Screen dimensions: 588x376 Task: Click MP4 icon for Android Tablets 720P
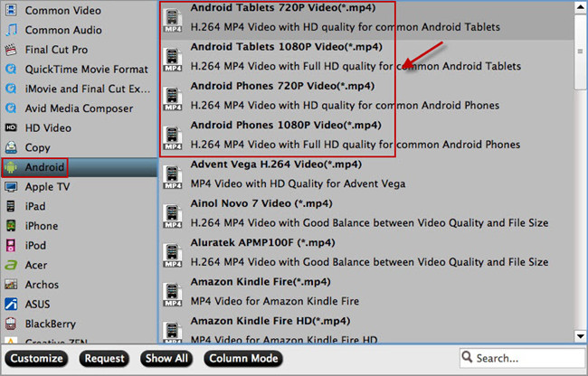[173, 20]
